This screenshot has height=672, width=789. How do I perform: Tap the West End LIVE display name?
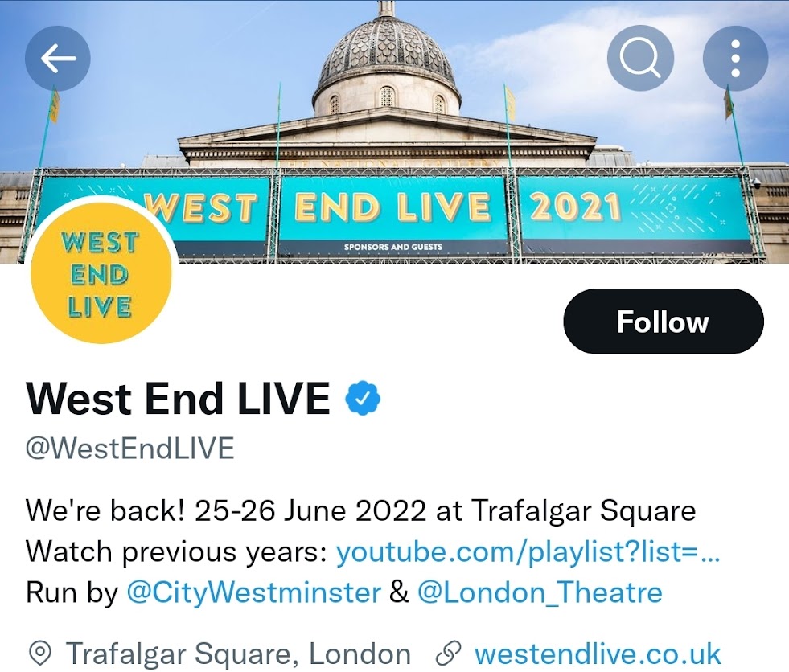(178, 399)
